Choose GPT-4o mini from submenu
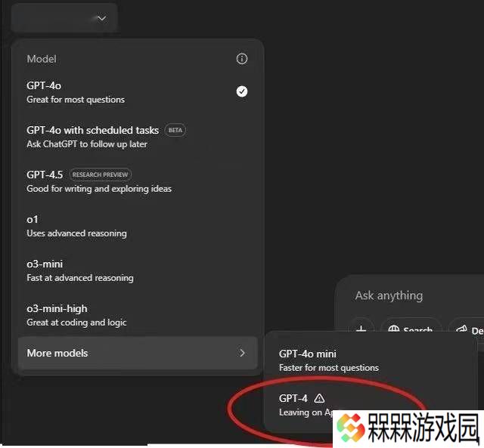The image size is (484, 448). coord(371,360)
